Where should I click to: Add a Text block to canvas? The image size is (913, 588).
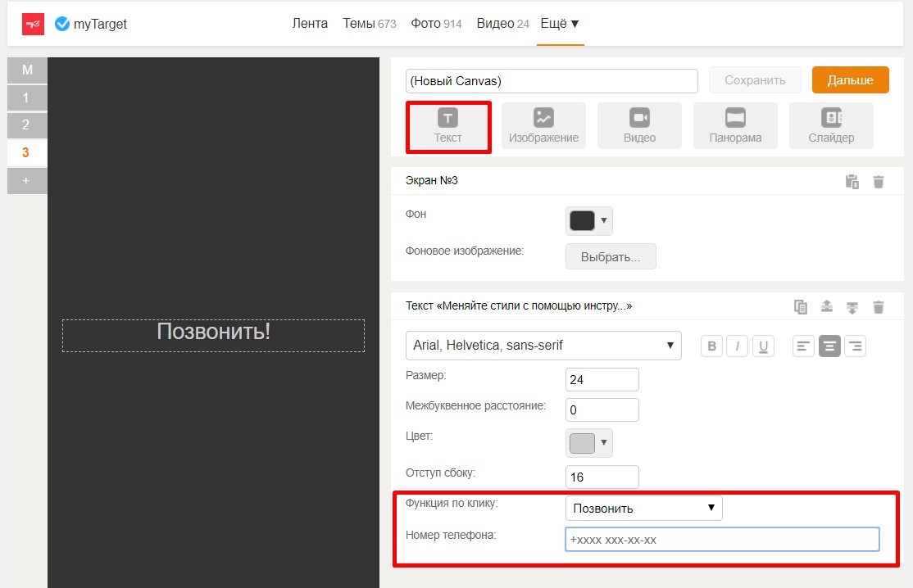click(447, 126)
